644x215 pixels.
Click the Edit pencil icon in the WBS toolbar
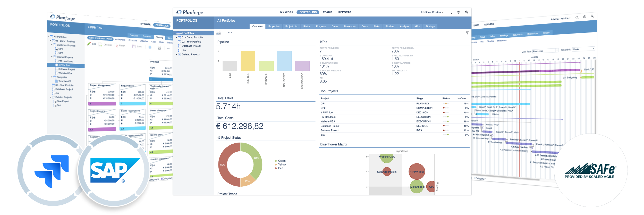[x=89, y=44]
